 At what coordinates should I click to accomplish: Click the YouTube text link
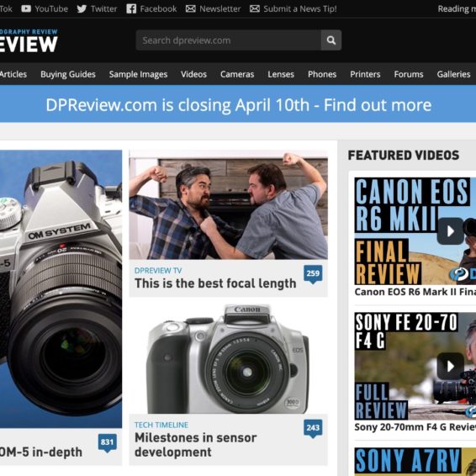[51, 8]
